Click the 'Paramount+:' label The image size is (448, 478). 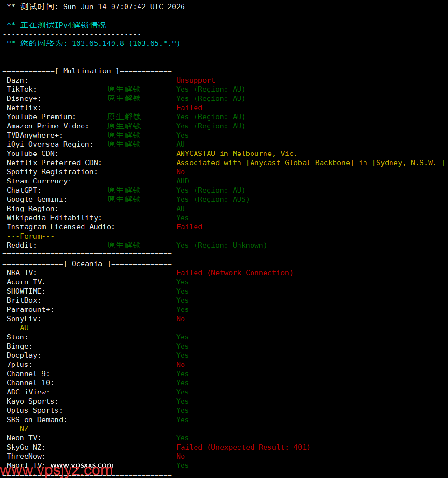click(x=30, y=309)
